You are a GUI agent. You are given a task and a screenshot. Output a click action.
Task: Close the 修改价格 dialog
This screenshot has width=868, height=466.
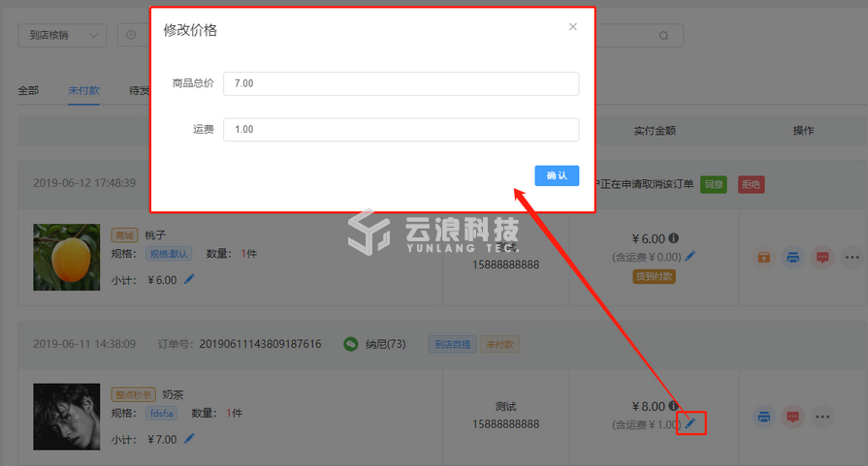pos(573,27)
